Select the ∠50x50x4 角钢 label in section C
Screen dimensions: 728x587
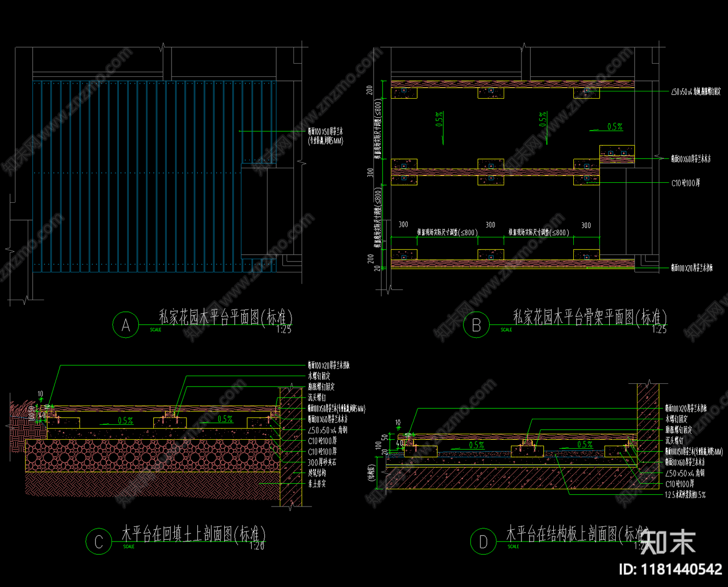[x=328, y=430]
